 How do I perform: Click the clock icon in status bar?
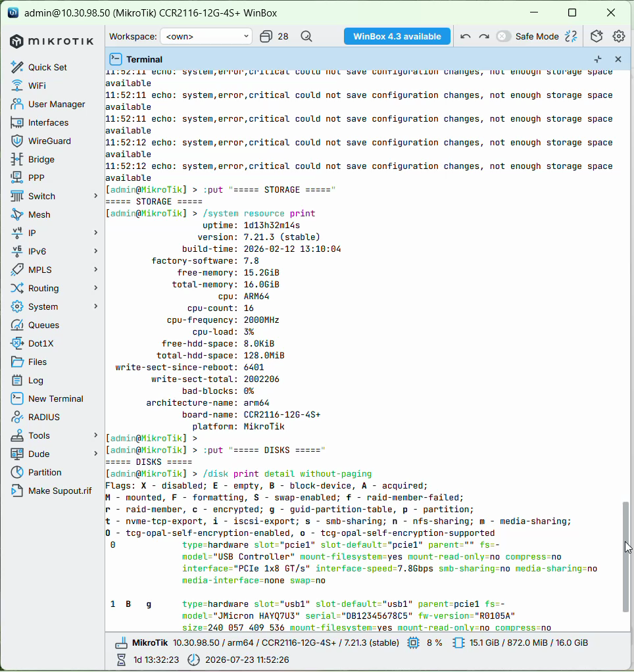194,660
